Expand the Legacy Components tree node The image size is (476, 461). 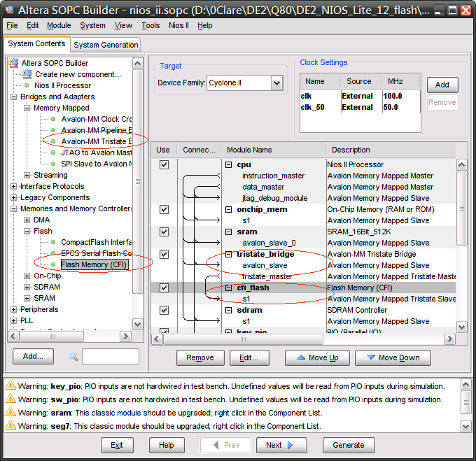click(13, 197)
